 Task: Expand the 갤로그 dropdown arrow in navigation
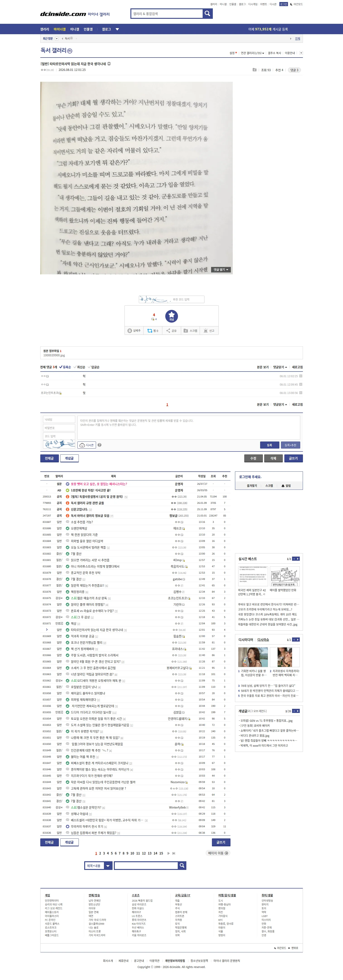(117, 29)
